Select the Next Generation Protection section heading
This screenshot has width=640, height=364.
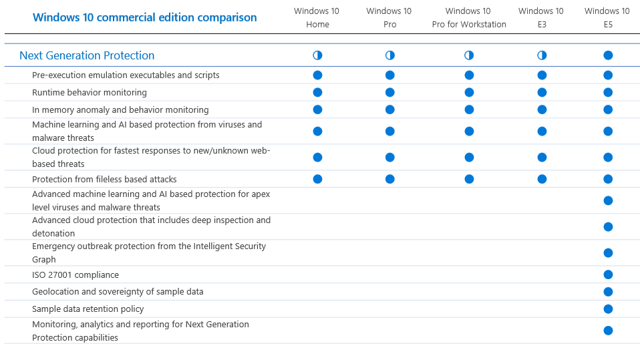[87, 55]
